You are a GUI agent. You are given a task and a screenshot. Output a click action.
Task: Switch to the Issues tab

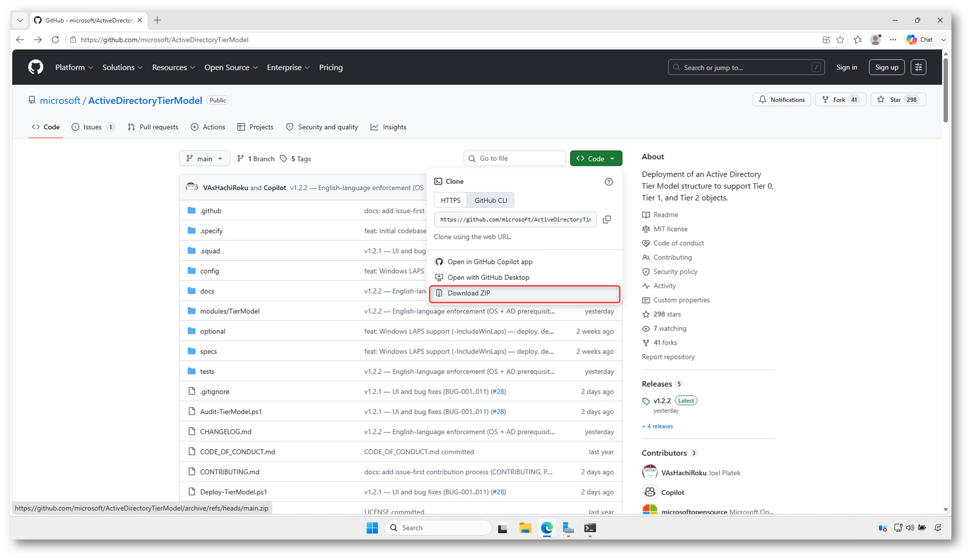coord(93,127)
